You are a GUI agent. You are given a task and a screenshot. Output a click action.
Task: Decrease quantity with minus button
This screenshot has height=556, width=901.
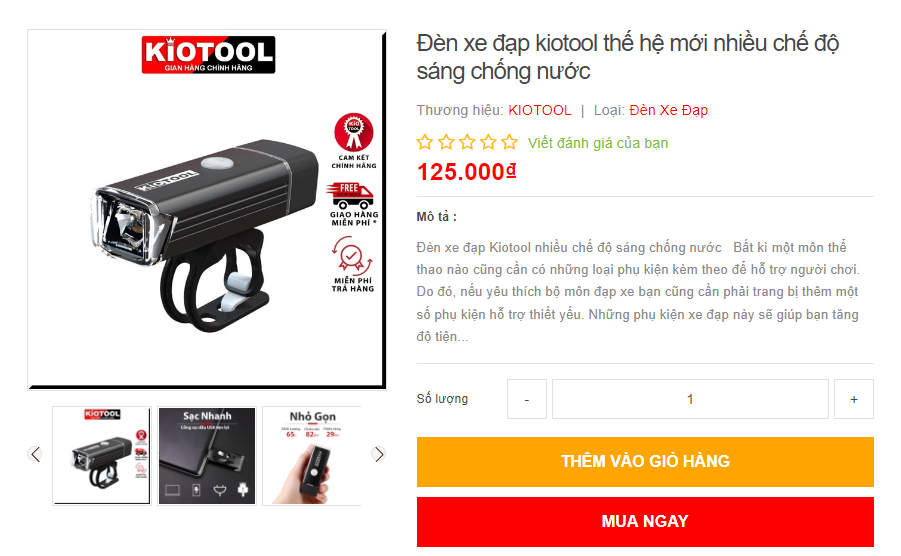click(527, 399)
